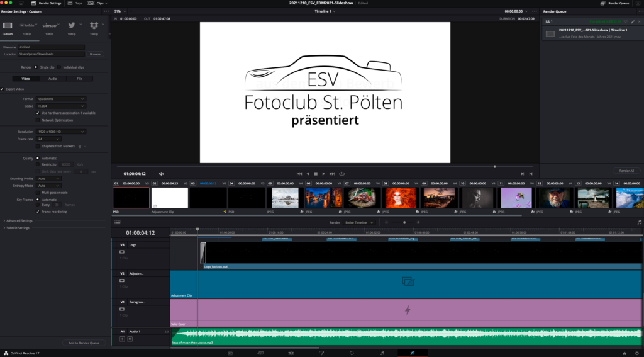Open the Timeline 1 name dropdown
Viewport: 644px width, 357px height.
pos(325,11)
